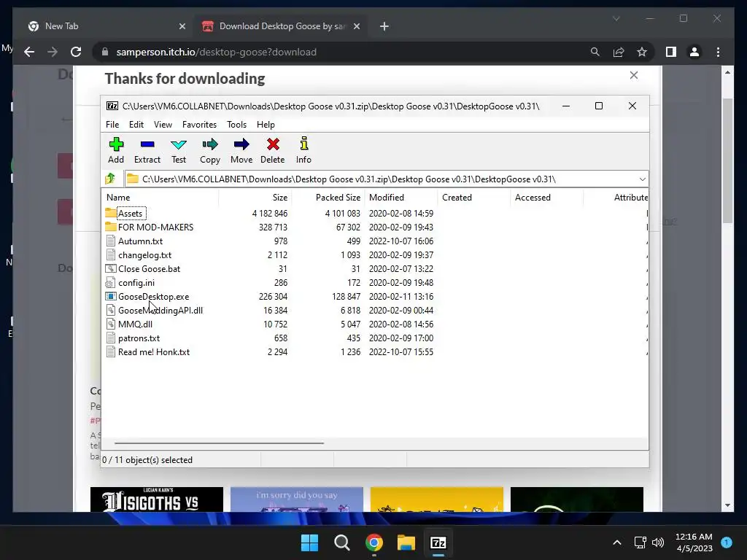The image size is (747, 560).
Task: Reload the Chrome page
Action: coord(76,52)
